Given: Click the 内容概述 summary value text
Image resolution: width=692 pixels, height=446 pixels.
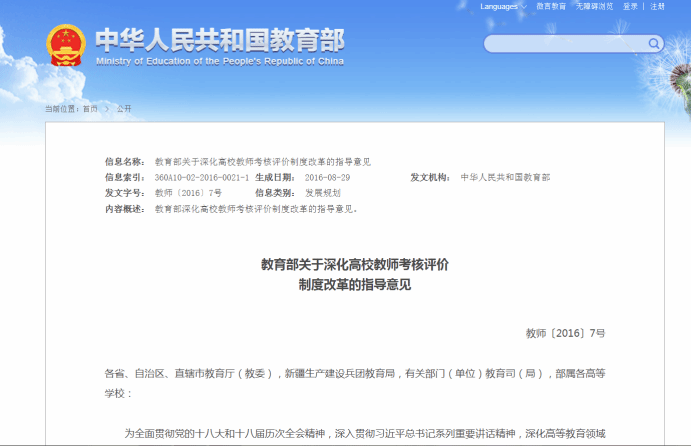Looking at the screenshot, I should (256, 209).
